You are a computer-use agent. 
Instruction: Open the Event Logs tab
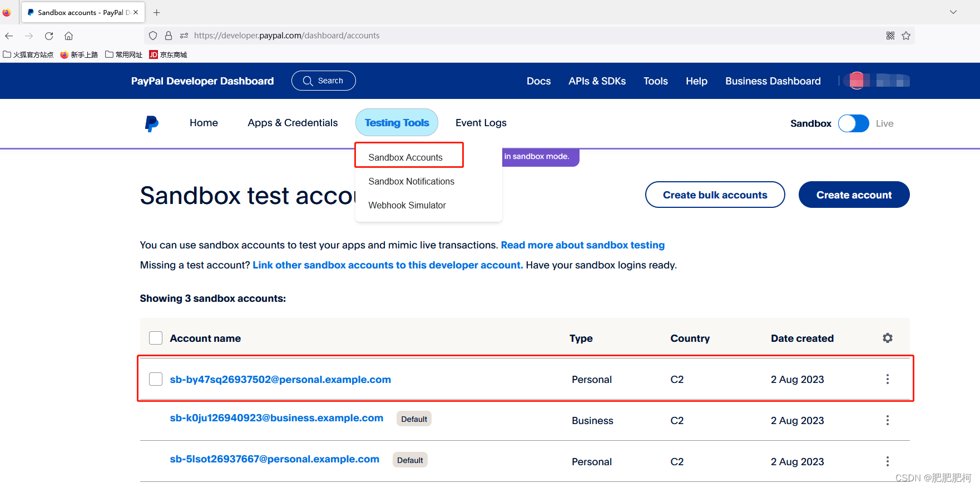click(x=481, y=123)
